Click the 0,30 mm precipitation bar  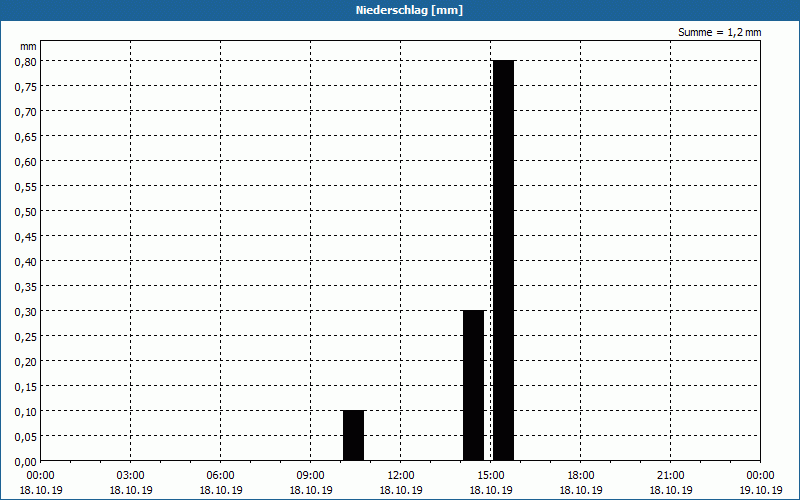[x=473, y=385]
